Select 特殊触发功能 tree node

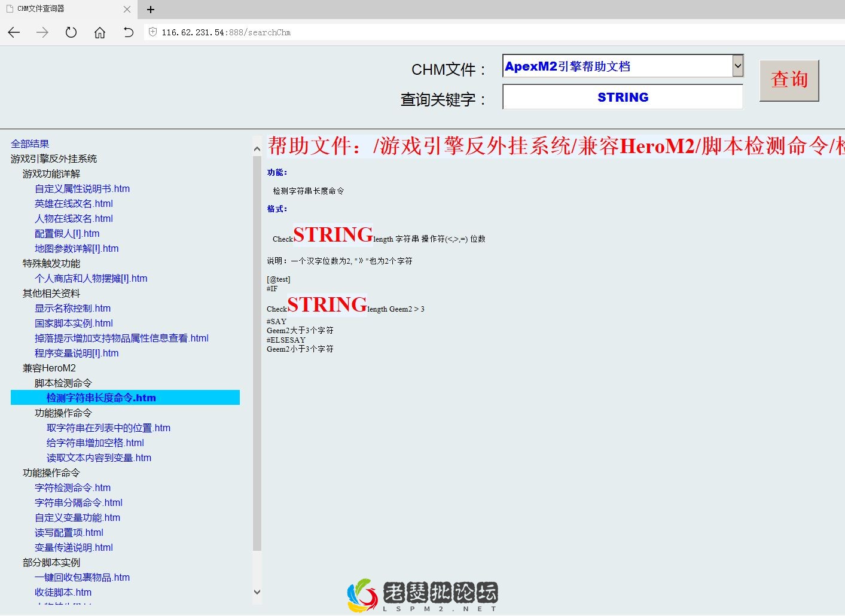click(x=51, y=263)
